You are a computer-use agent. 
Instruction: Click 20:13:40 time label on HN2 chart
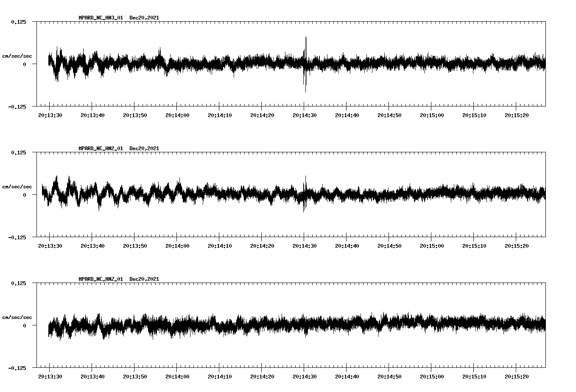(x=92, y=246)
